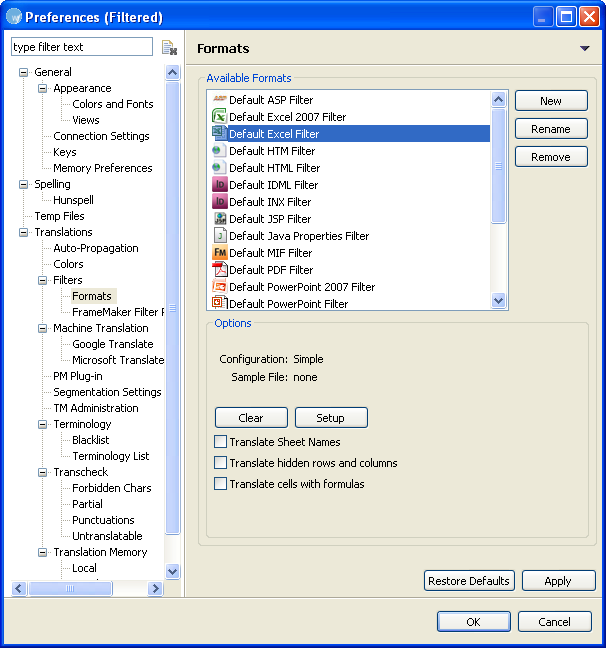Confirm with the OK button

click(473, 622)
